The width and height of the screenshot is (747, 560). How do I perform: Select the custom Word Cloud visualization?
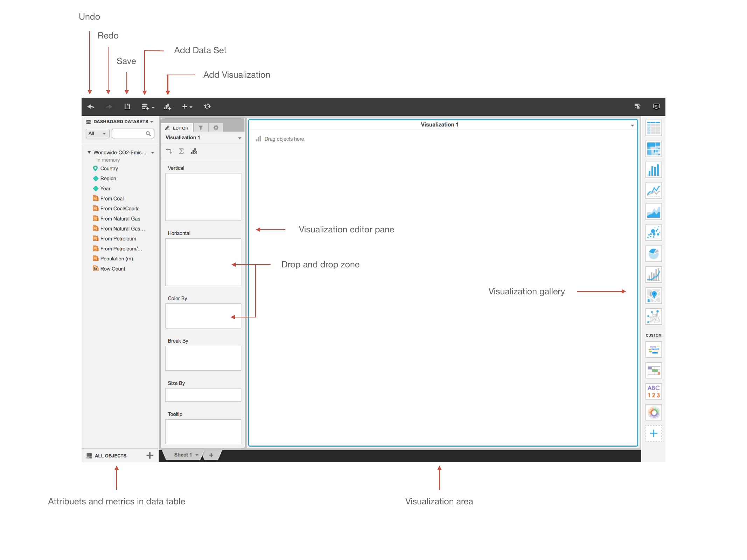[x=654, y=350]
